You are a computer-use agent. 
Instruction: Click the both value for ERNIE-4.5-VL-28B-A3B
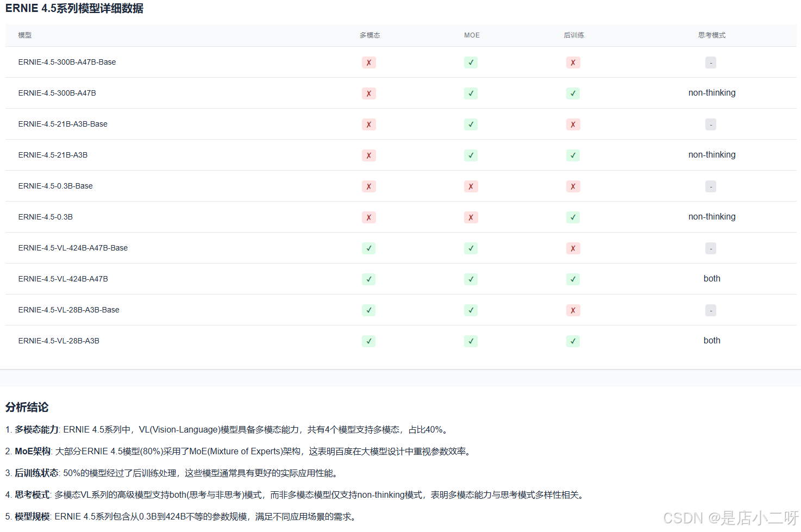[712, 341]
